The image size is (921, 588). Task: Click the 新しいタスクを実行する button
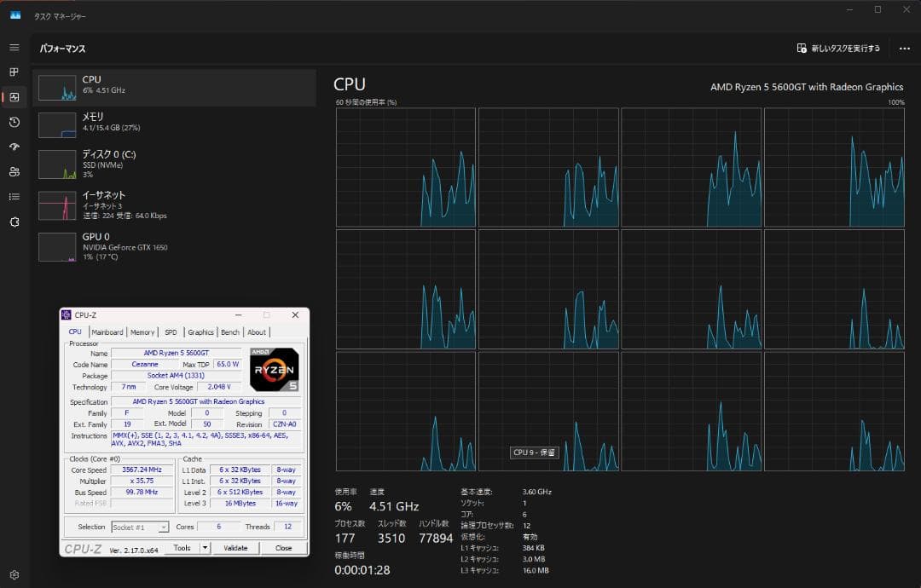pos(840,48)
